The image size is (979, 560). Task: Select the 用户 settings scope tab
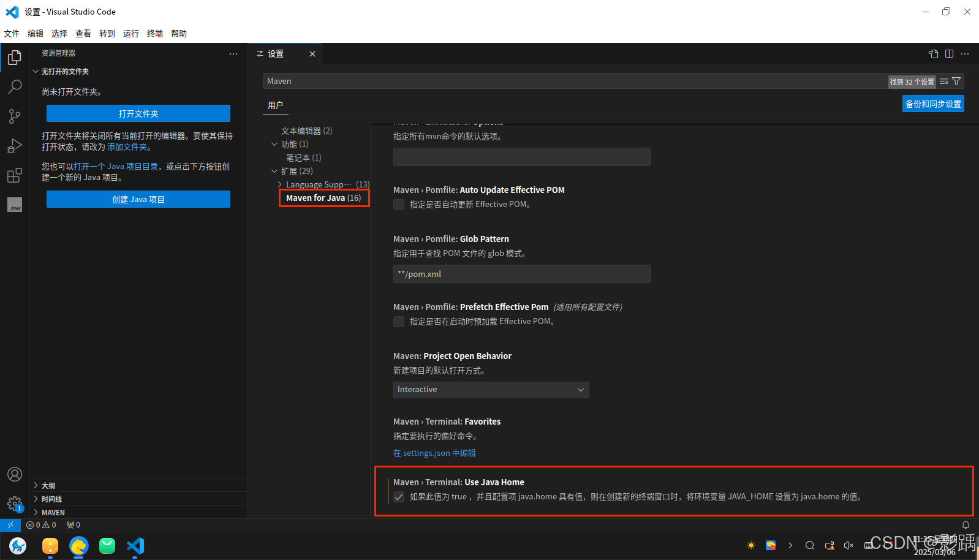tap(276, 105)
